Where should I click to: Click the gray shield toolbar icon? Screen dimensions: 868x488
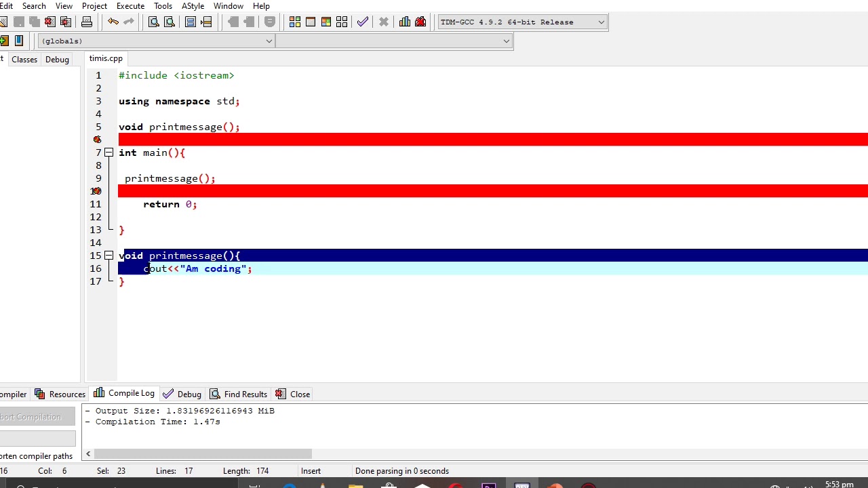[x=269, y=22]
